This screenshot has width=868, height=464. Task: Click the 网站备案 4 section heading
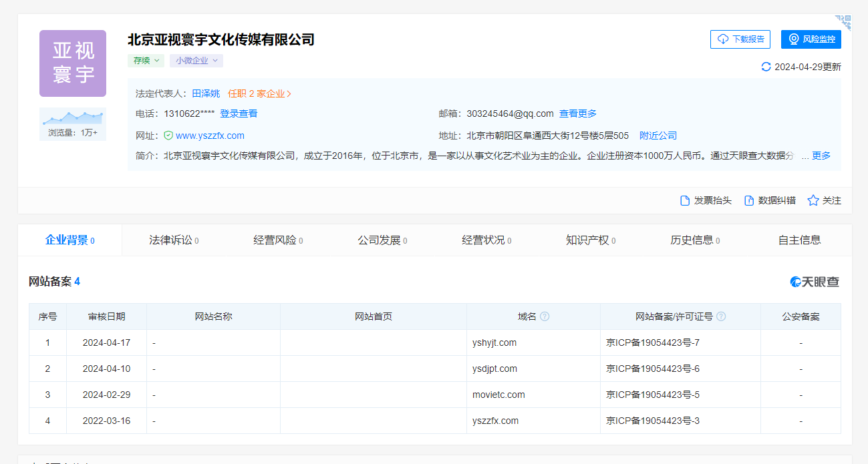click(x=54, y=282)
